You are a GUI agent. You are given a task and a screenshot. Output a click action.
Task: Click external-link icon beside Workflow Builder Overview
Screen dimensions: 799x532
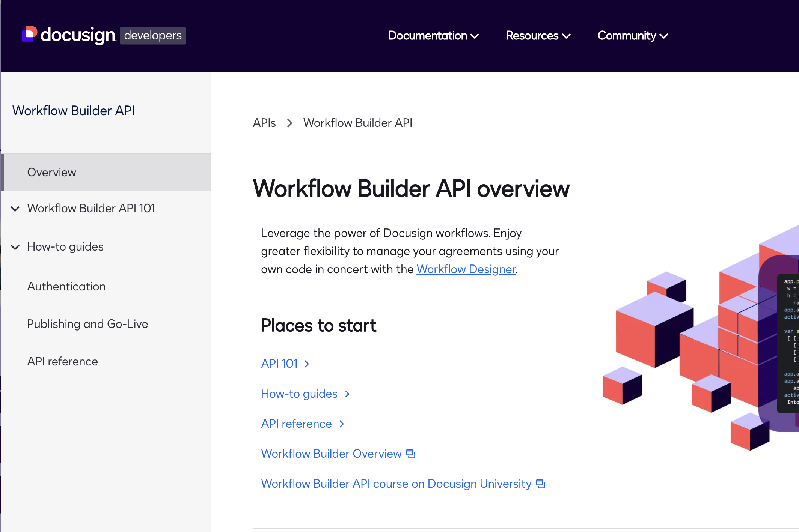(411, 454)
